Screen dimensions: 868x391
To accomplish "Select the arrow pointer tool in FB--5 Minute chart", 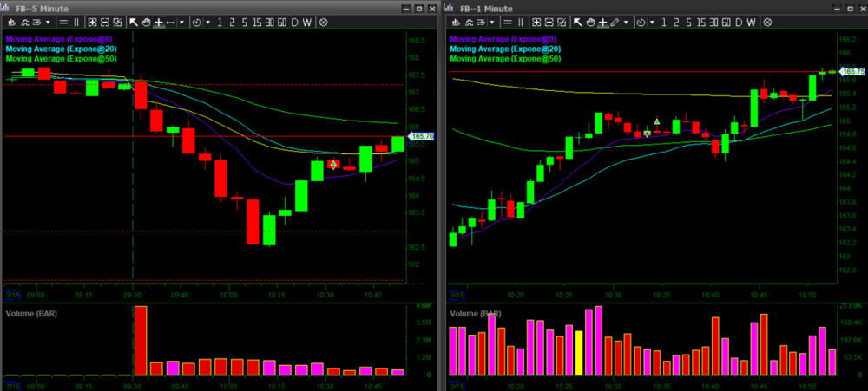I will pyautogui.click(x=135, y=21).
